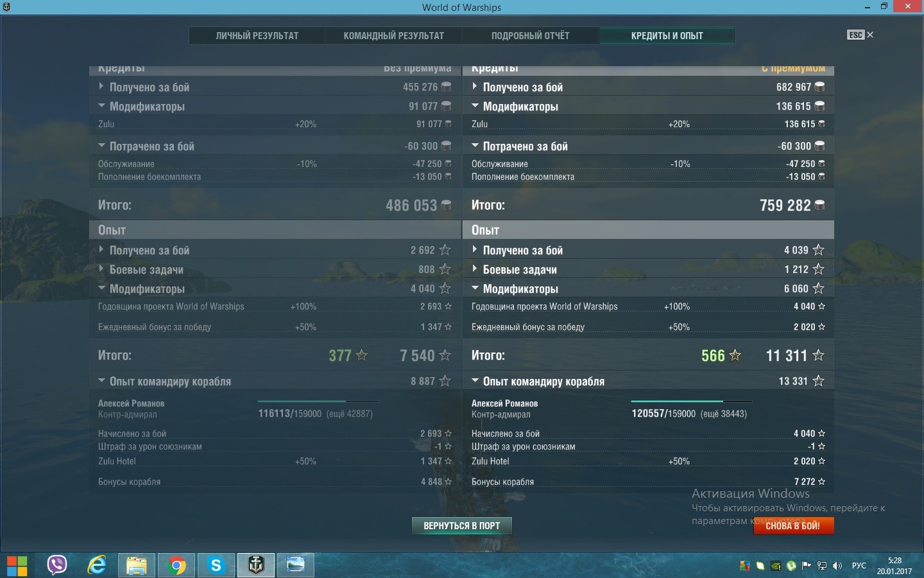The image size is (924, 578).
Task: Click the 120557/159000 commander experience text
Action: click(663, 414)
